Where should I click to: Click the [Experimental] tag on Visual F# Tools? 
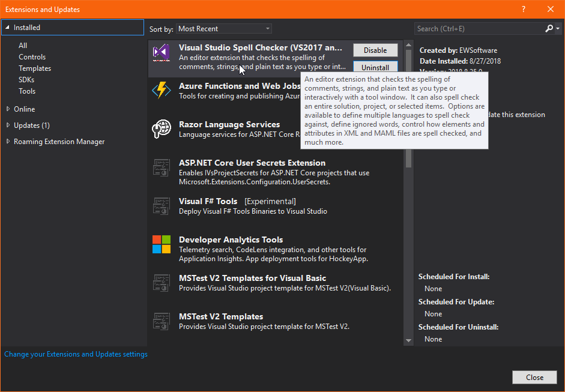click(x=270, y=202)
